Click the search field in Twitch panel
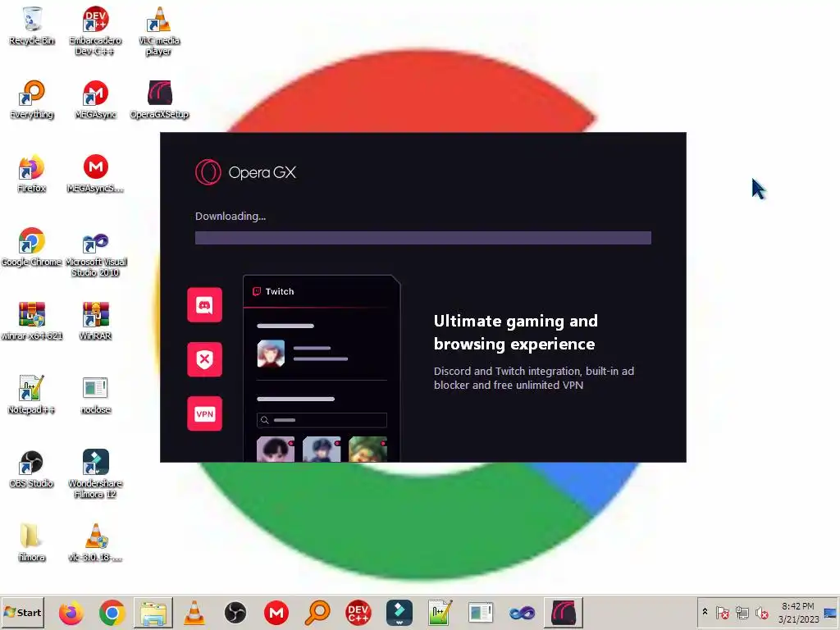 322,420
